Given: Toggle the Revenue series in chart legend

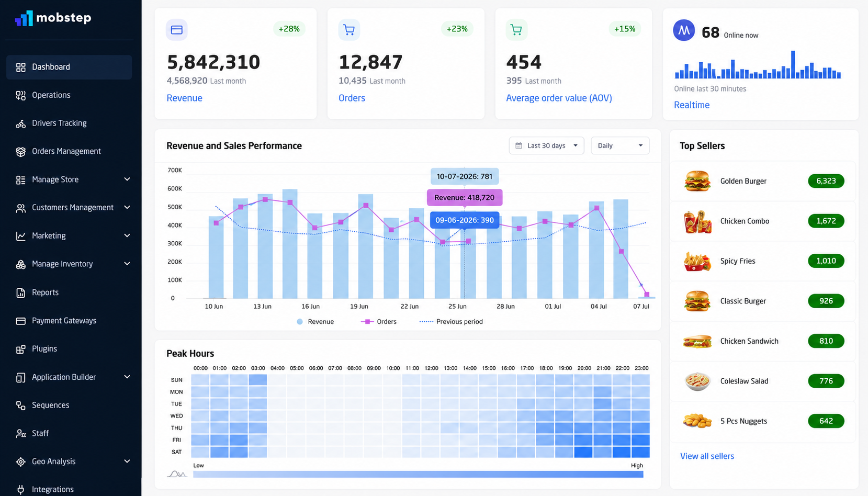Looking at the screenshot, I should click(x=315, y=322).
